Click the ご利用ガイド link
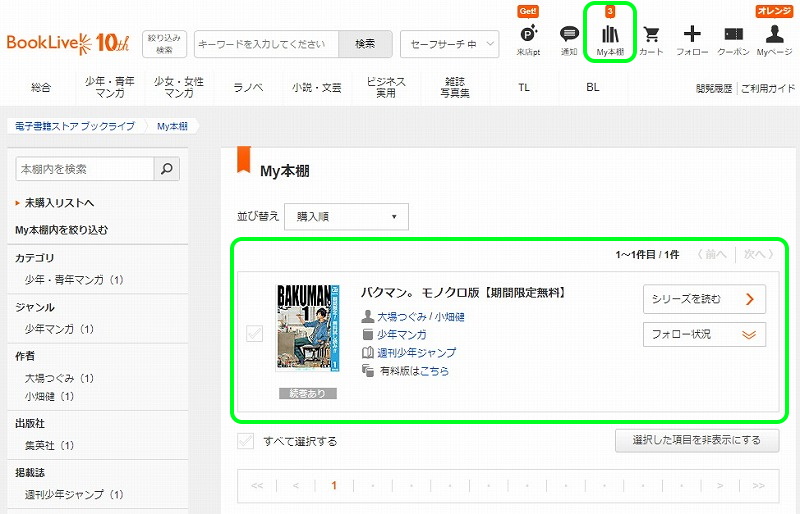Screen dimensions: 800x514 (768, 89)
